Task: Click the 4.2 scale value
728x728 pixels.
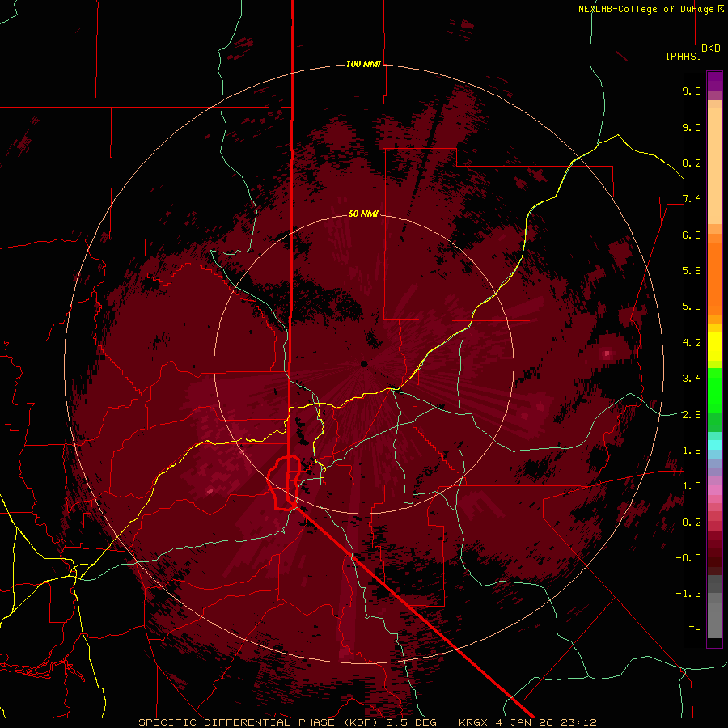Action: [x=692, y=343]
